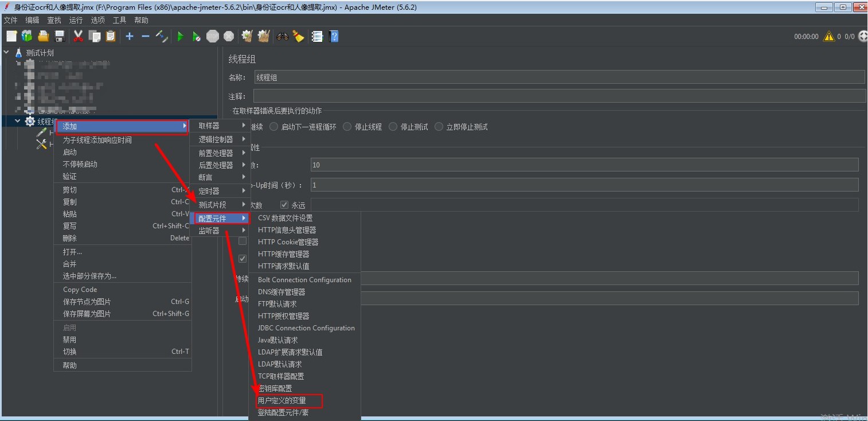
Task: Expand the 取样器 submenu
Action: pyautogui.click(x=220, y=126)
